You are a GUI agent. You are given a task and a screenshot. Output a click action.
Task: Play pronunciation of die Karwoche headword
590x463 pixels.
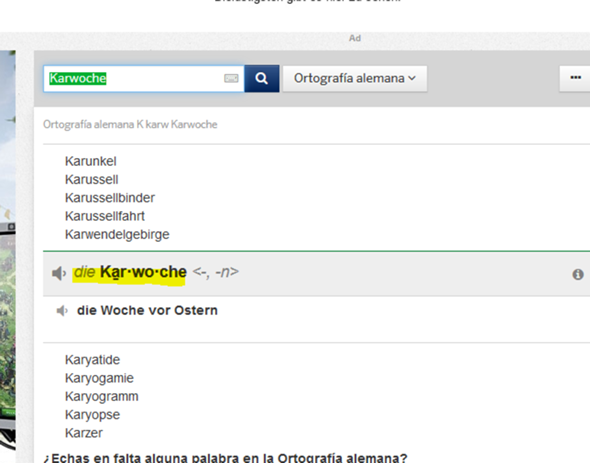pyautogui.click(x=59, y=273)
